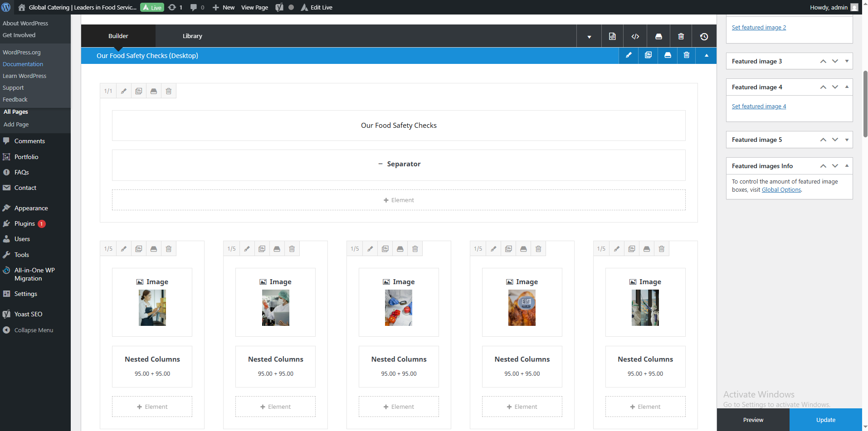Open the builder toolbar dropdown arrow
The image size is (868, 431).
tap(589, 36)
